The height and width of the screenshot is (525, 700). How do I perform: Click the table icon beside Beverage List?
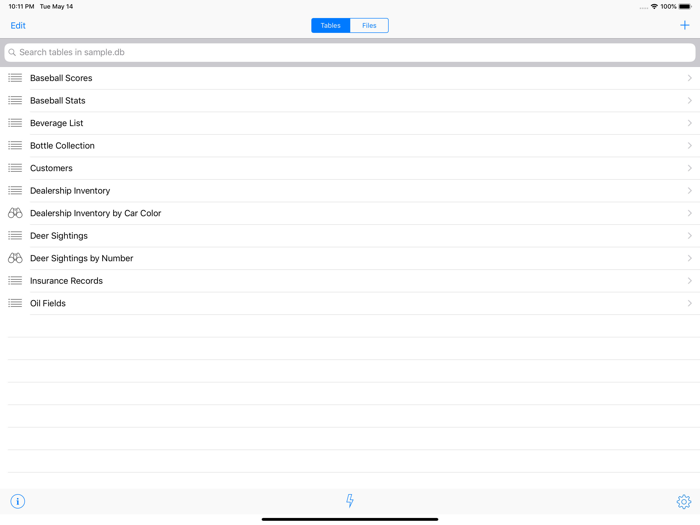point(15,123)
